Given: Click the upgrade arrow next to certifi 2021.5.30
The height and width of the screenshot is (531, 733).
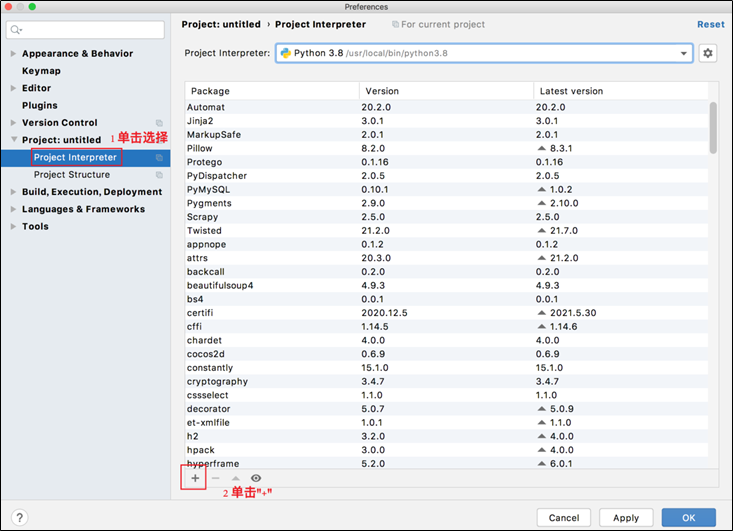Looking at the screenshot, I should click(541, 313).
